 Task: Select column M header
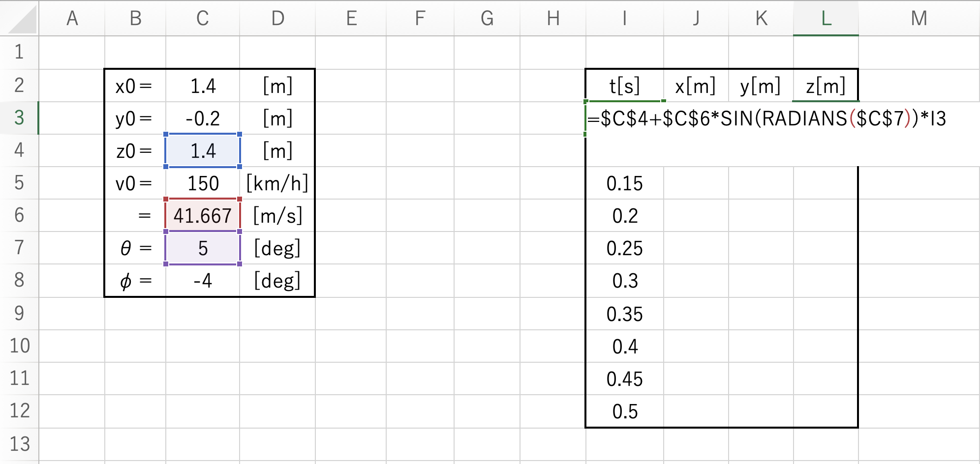tap(919, 18)
